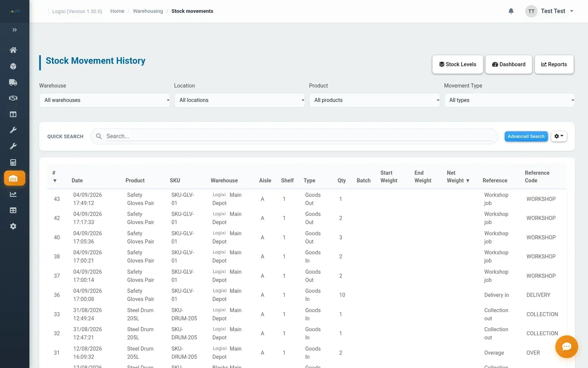
Task: Sort table by Product header
Action: click(x=135, y=180)
